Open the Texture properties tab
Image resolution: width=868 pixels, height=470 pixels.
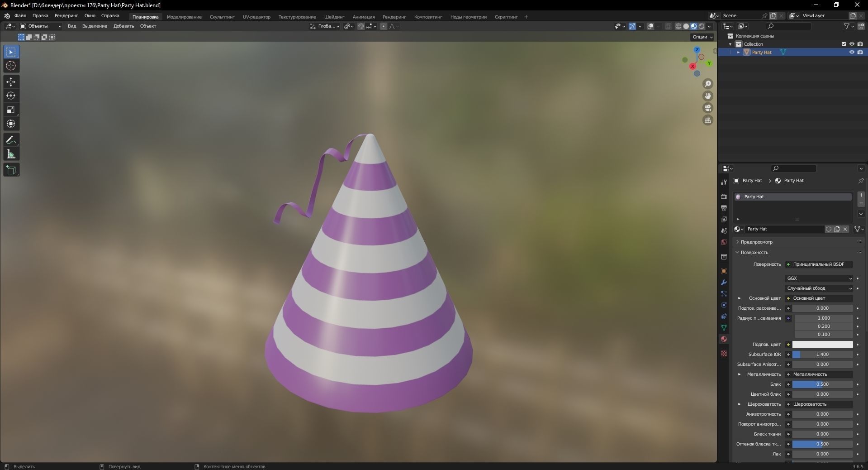tap(724, 353)
